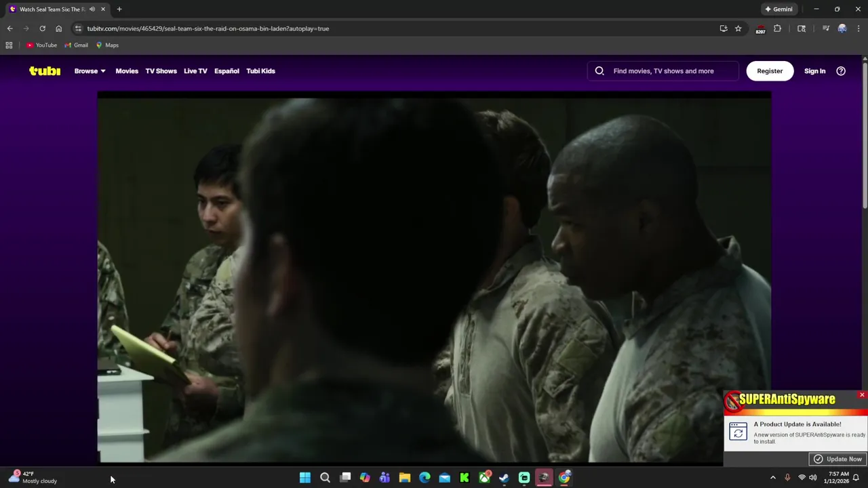Image resolution: width=868 pixels, height=488 pixels.
Task: Open the YouTube bookmark
Action: [41, 45]
